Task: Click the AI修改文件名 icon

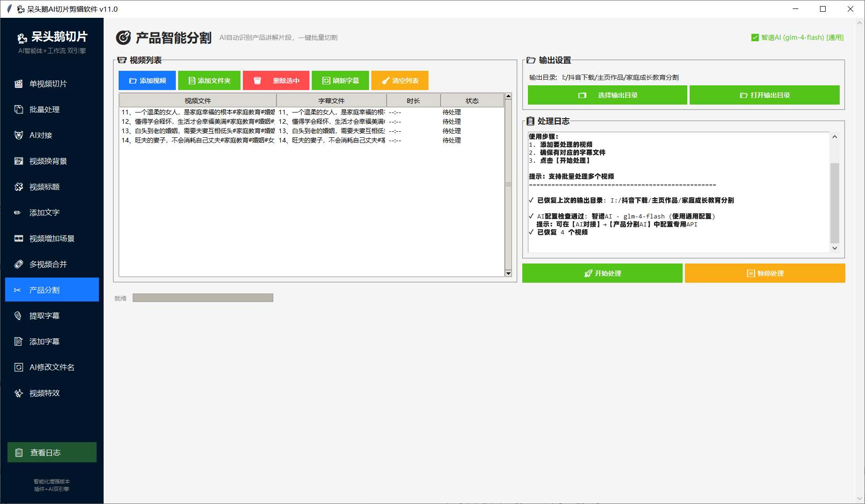Action: coord(19,367)
